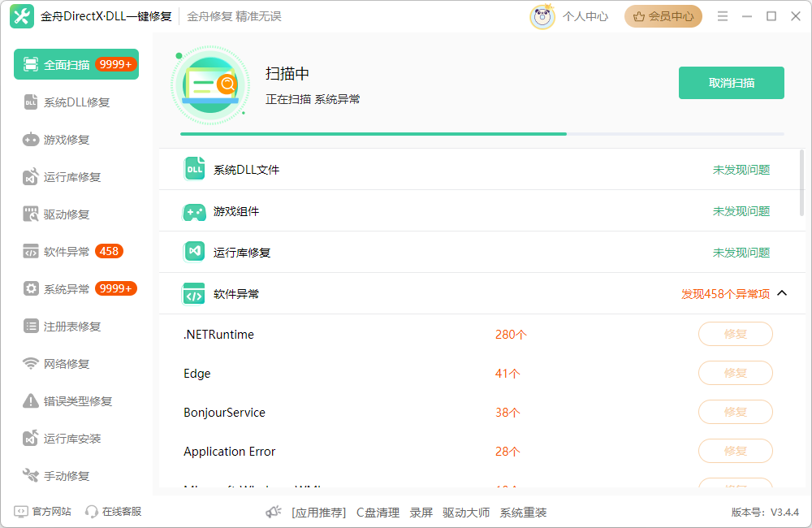Click the 280个 count value
812x528 pixels.
[x=511, y=334]
